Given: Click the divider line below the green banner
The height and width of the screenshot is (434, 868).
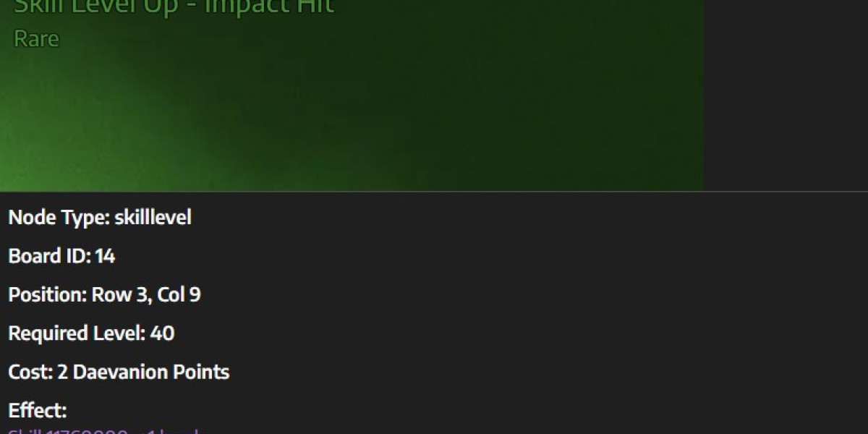Looking at the screenshot, I should (434, 191).
